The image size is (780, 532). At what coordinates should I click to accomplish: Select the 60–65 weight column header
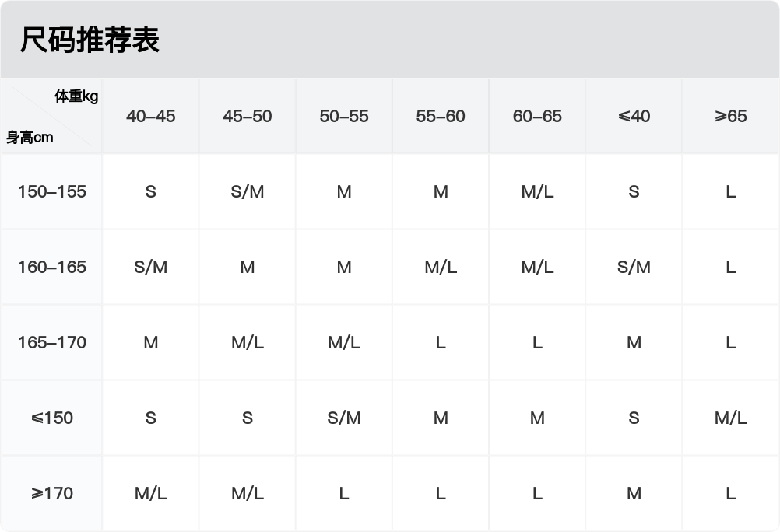coord(537,116)
